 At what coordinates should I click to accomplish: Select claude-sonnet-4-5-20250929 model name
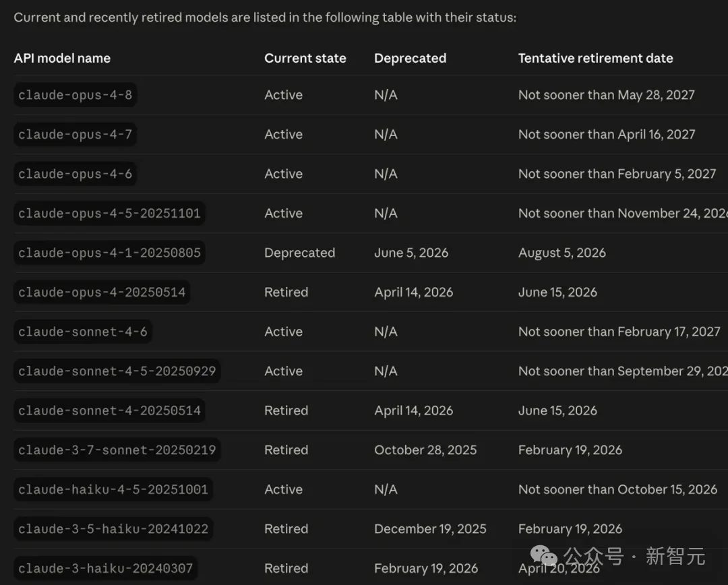(x=117, y=371)
